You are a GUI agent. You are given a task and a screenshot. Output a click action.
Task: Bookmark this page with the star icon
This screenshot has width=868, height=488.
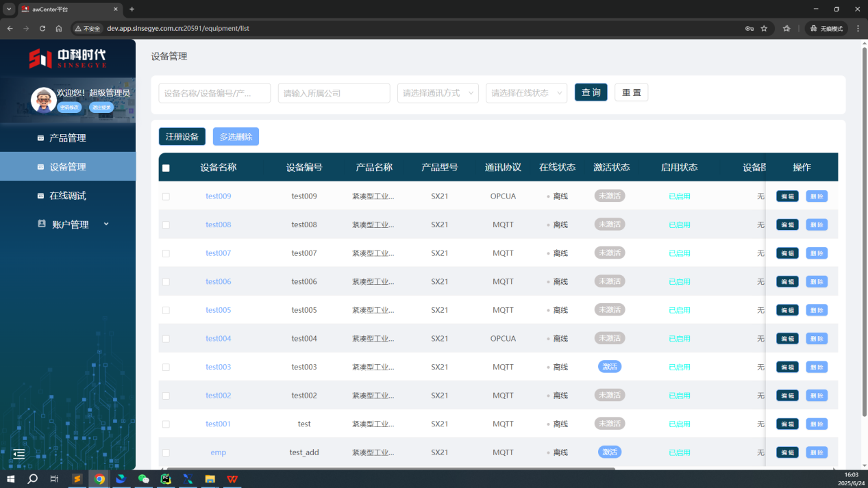pos(764,29)
